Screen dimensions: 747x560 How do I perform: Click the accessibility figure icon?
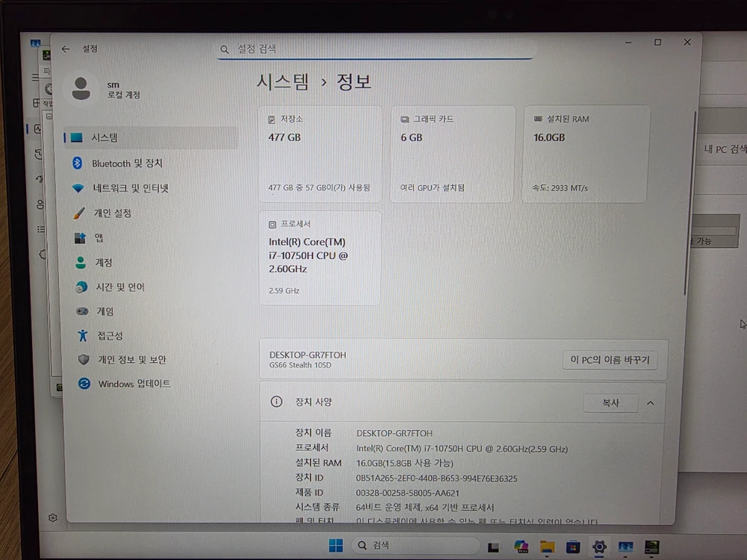click(x=83, y=336)
